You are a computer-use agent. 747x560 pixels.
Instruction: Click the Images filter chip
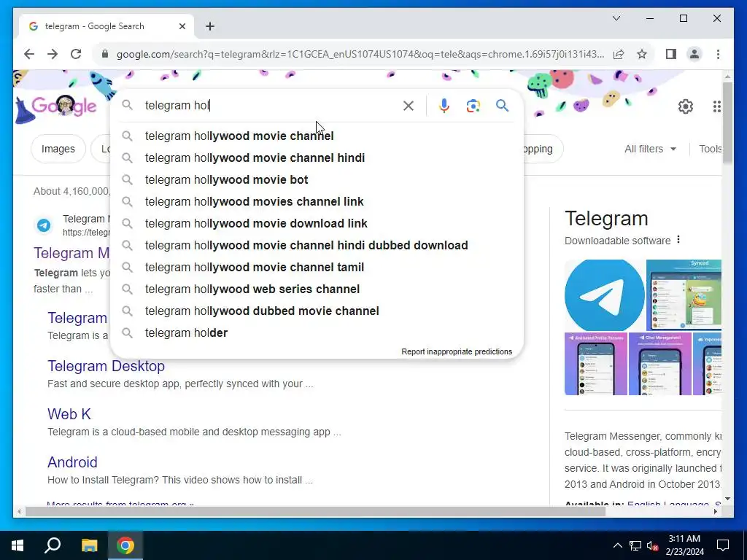point(58,149)
